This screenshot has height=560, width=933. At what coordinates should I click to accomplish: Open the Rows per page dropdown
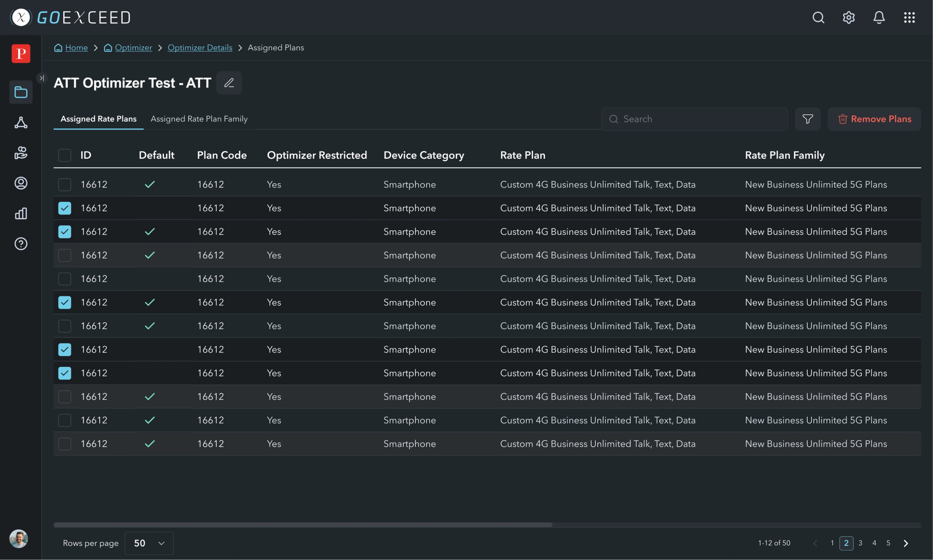(149, 543)
